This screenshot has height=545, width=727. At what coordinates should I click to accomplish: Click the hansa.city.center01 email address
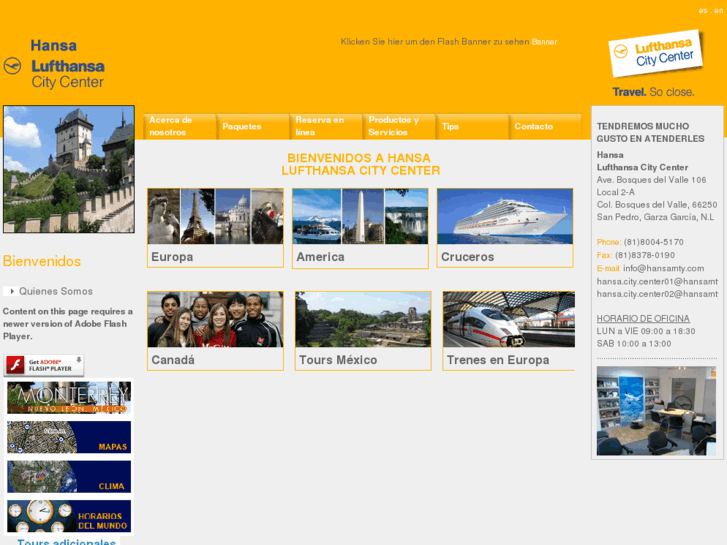point(657,282)
